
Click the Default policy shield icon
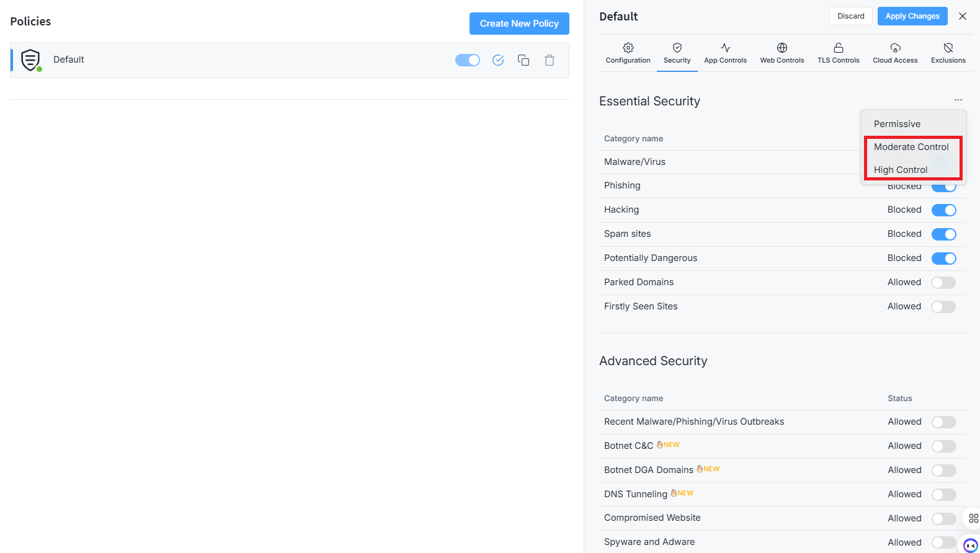click(30, 60)
